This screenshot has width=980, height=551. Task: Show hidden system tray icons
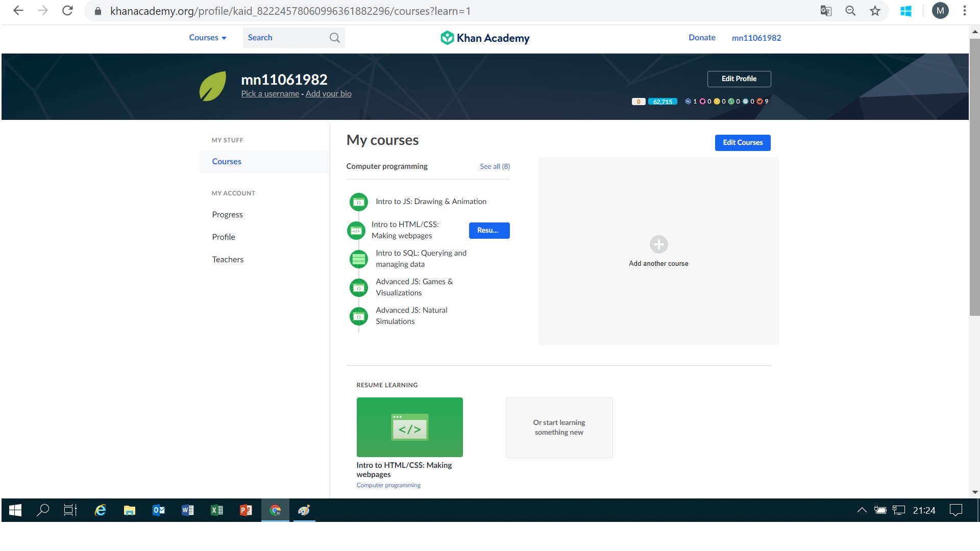[862, 510]
